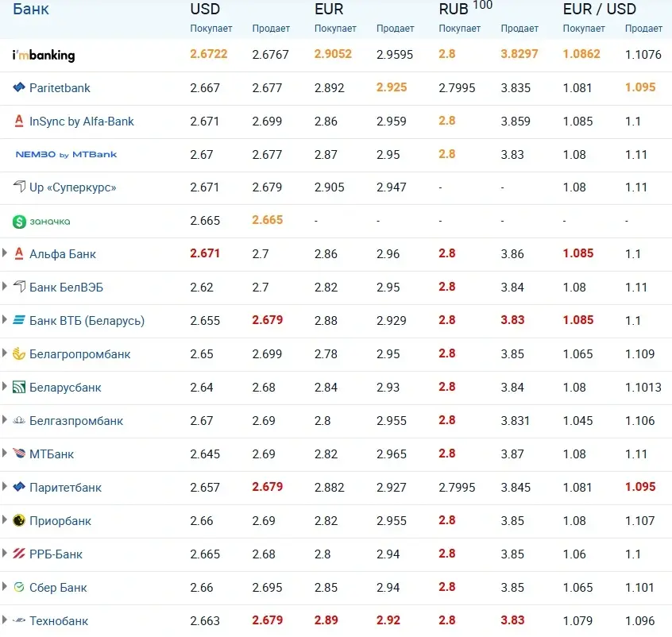Expand the Белгазпромбанк row
Image resolution: width=672 pixels, height=637 pixels.
point(4,419)
